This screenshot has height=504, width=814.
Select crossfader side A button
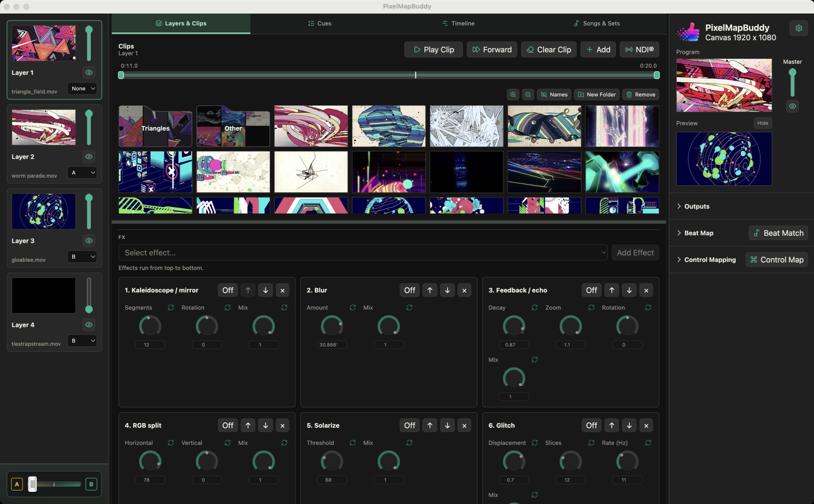[x=17, y=484]
